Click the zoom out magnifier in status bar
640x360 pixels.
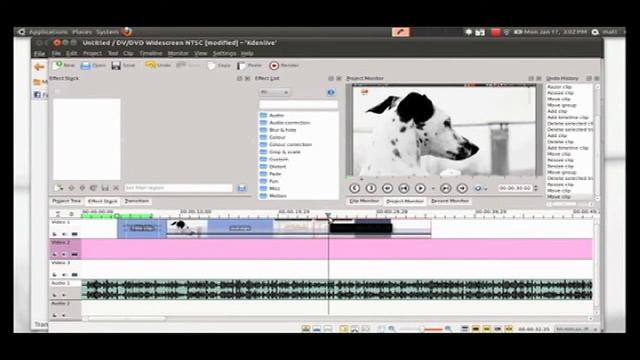pos(391,329)
